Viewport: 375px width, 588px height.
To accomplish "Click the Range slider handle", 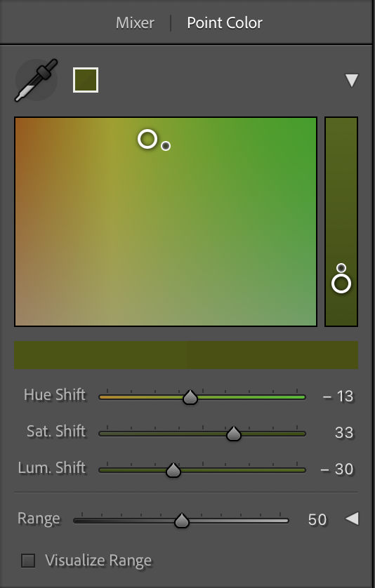I will click(x=182, y=521).
